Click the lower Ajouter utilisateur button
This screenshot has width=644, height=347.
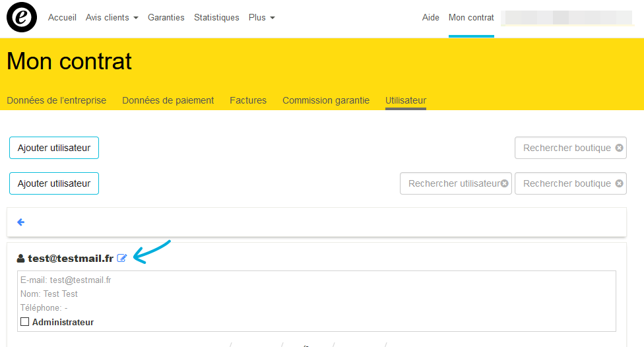(x=54, y=183)
